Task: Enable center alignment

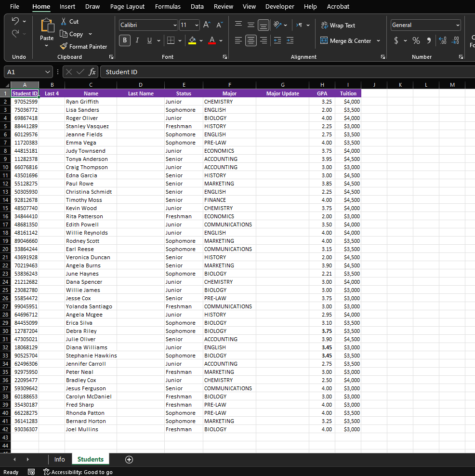Action: [x=251, y=40]
